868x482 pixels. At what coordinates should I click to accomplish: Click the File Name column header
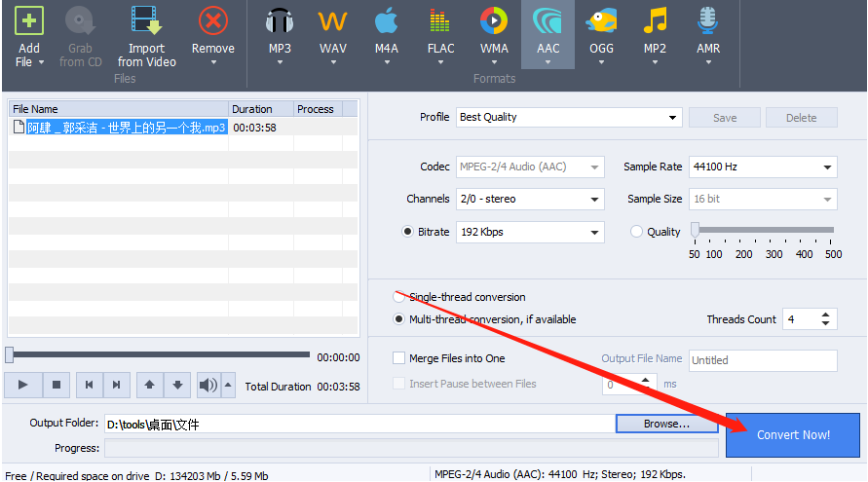(x=119, y=109)
